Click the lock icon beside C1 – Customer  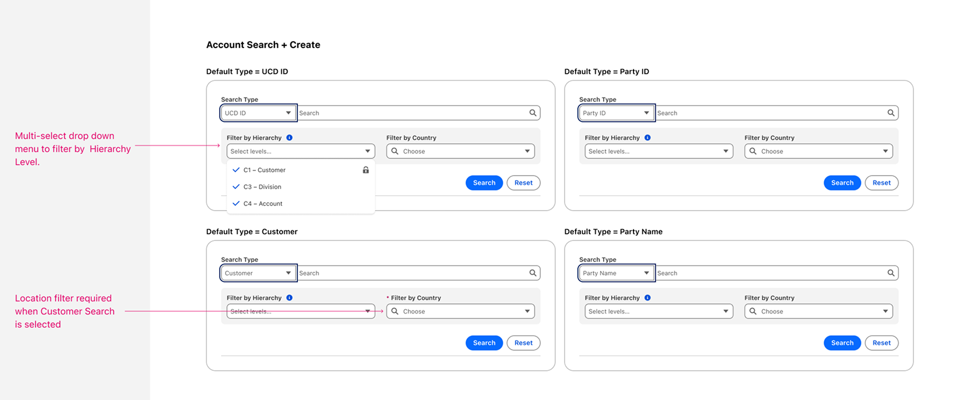click(365, 170)
